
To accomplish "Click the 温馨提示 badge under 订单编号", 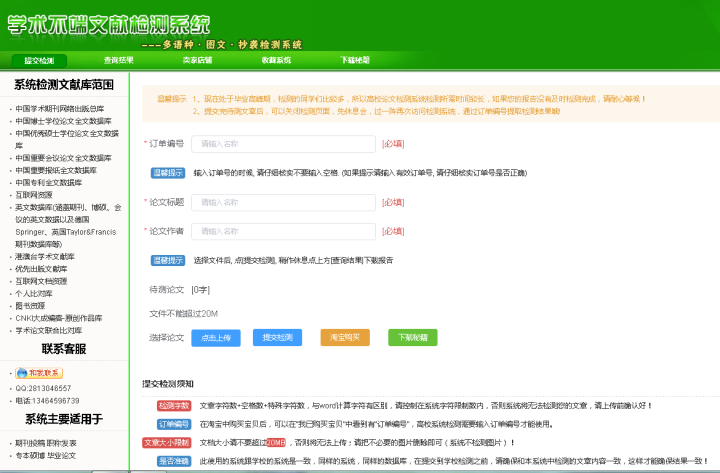I will click(x=168, y=173).
